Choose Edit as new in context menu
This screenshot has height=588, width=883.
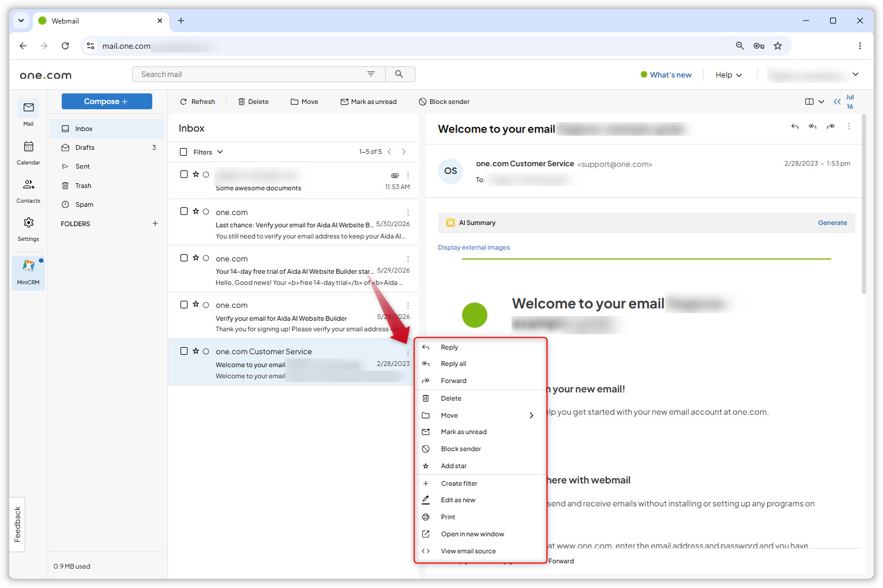(x=481, y=500)
